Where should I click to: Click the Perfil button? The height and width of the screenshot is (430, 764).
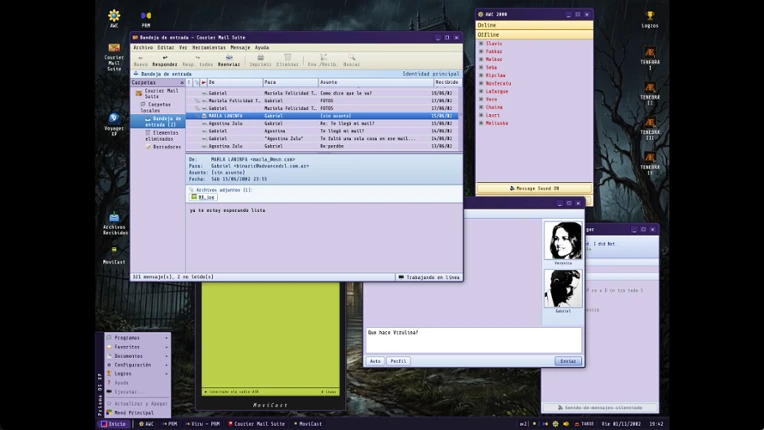tap(398, 361)
